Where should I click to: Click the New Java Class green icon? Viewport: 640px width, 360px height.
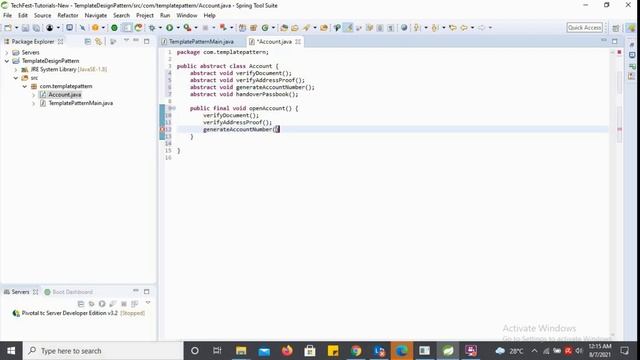coord(265,28)
